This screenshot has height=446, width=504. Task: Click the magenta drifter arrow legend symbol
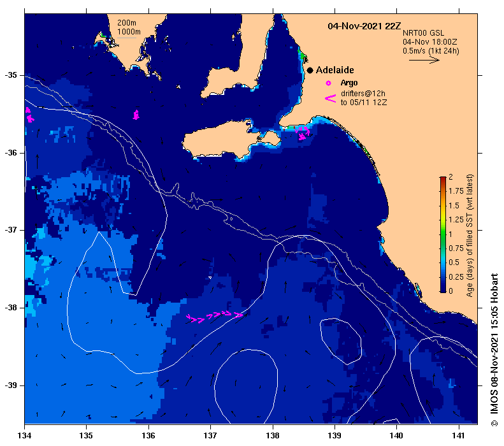tap(331, 98)
